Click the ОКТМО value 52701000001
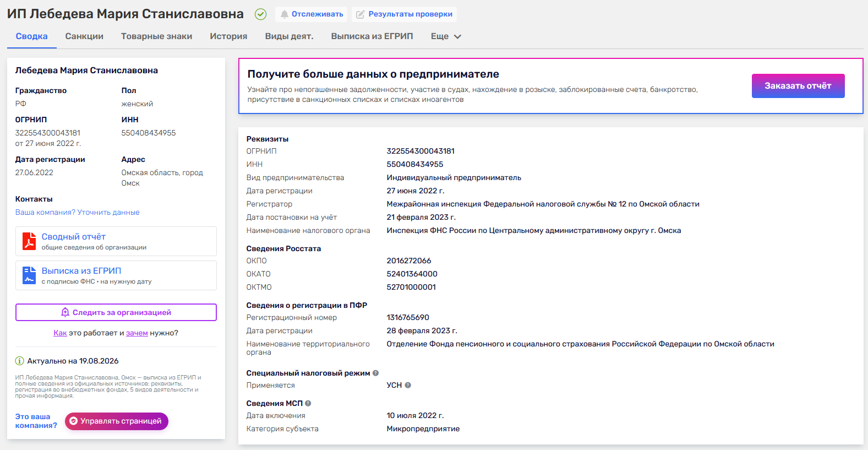 pyautogui.click(x=411, y=288)
